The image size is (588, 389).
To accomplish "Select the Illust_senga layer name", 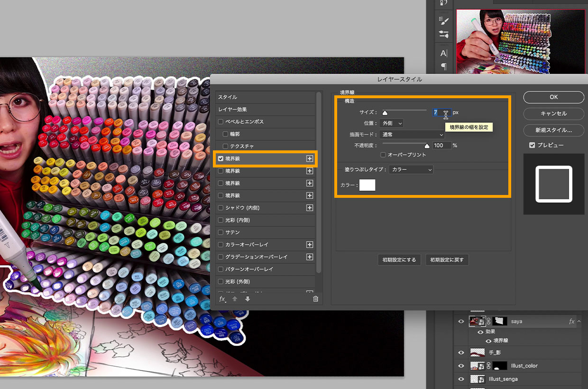I will [503, 379].
